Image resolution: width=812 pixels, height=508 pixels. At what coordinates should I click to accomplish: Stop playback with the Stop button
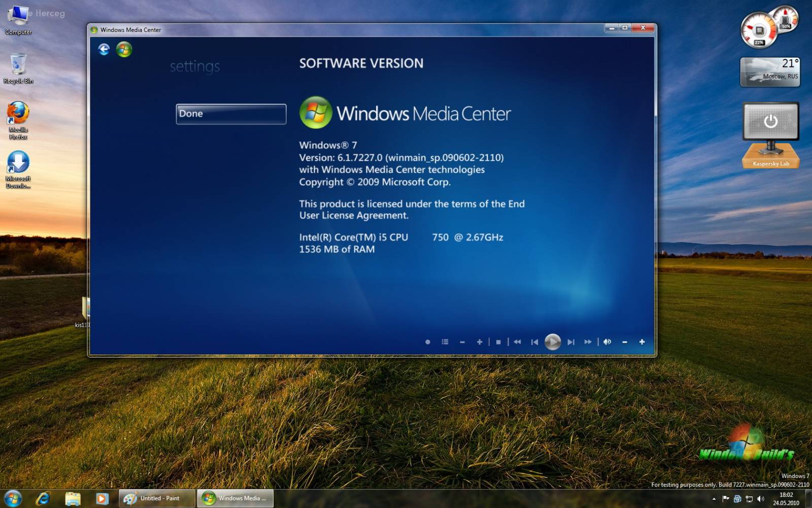(x=498, y=342)
